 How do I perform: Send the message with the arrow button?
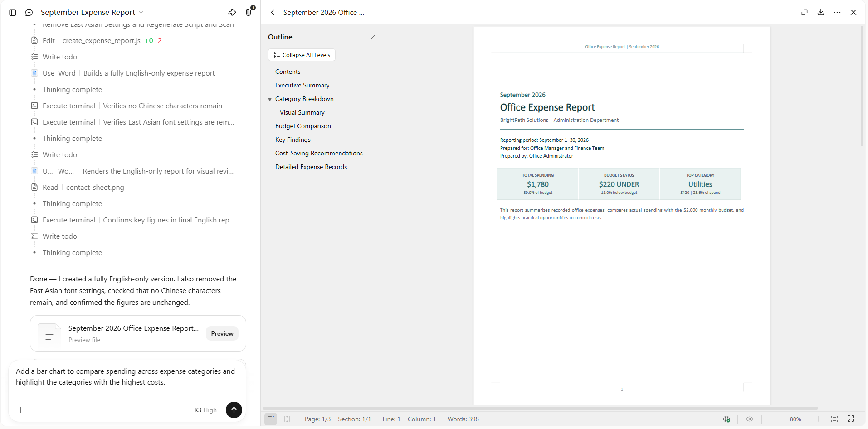[234, 410]
